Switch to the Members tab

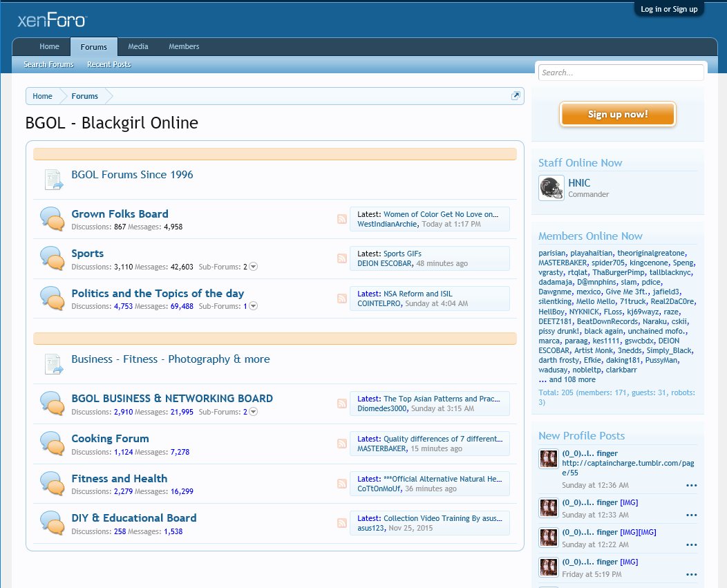(184, 46)
